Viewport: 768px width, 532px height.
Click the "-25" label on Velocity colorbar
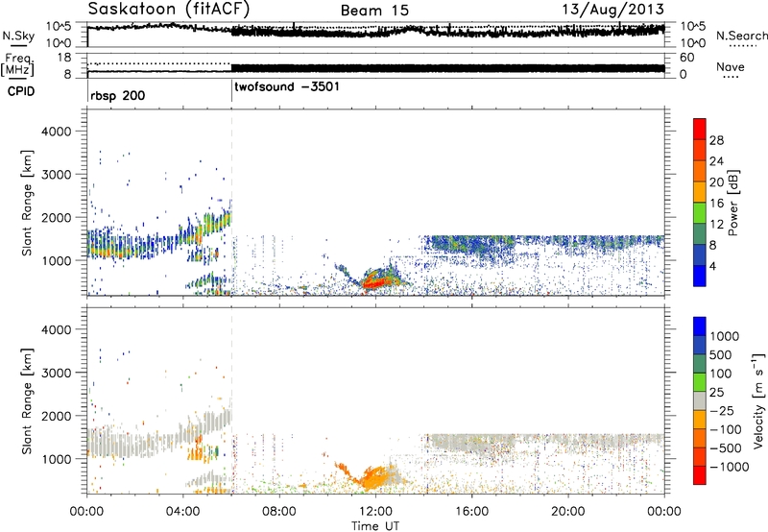[x=721, y=411]
